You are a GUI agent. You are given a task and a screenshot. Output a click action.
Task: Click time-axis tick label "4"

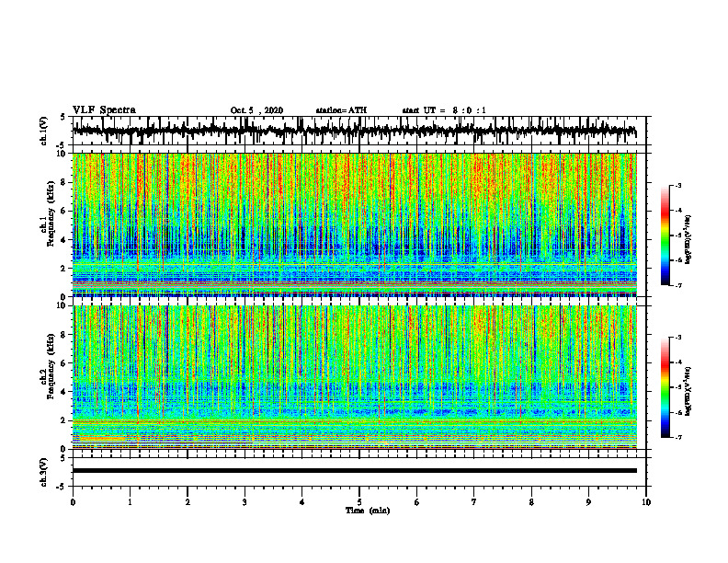(302, 502)
